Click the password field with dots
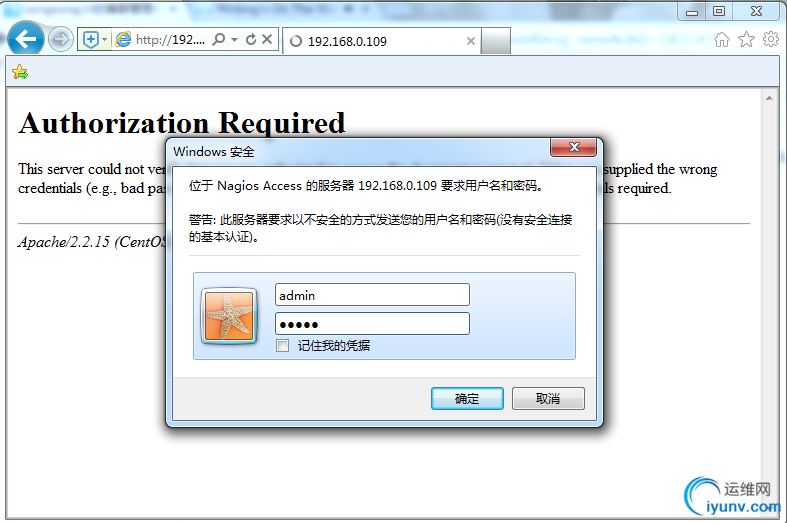 point(372,324)
